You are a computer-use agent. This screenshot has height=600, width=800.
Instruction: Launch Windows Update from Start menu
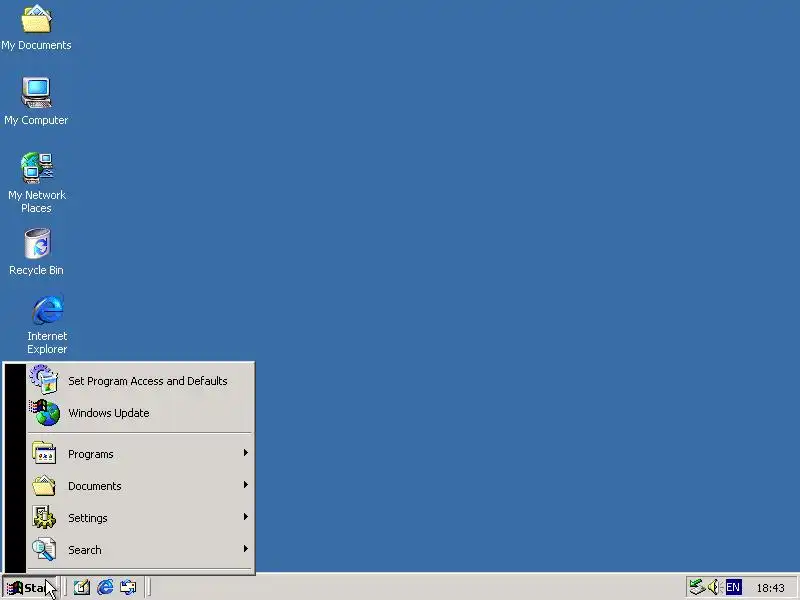140,413
